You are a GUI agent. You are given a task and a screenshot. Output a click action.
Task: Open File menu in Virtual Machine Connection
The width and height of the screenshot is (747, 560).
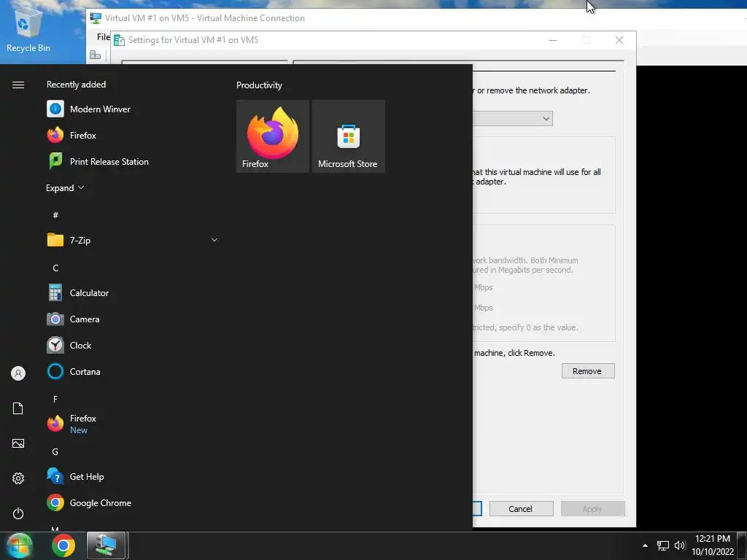click(x=103, y=36)
